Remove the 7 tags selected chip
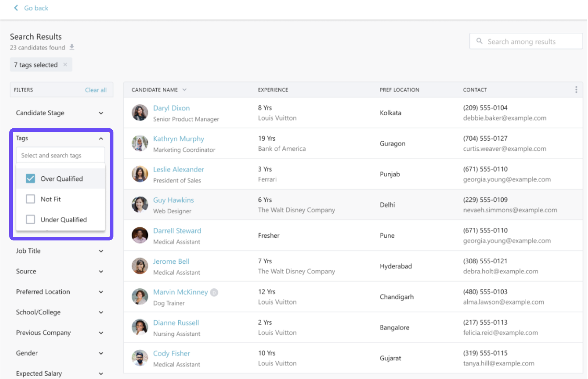The image size is (588, 379). [65, 64]
